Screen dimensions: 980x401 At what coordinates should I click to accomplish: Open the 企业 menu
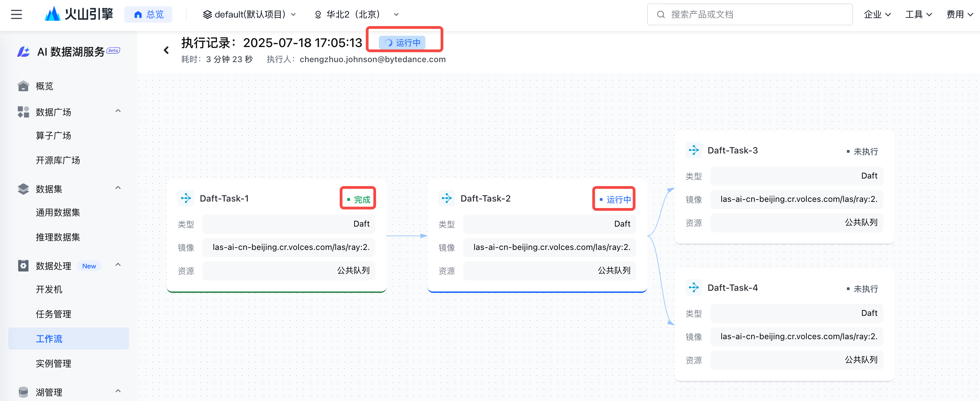tap(877, 14)
